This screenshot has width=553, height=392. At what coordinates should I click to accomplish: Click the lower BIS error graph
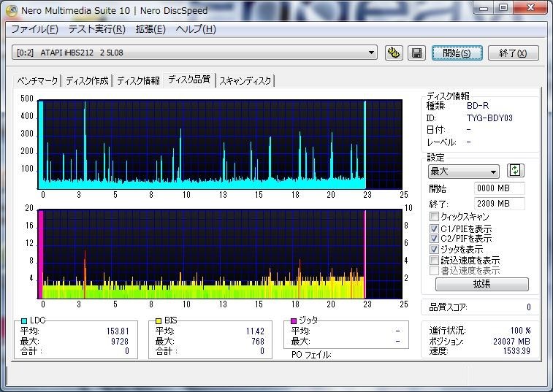(220, 254)
